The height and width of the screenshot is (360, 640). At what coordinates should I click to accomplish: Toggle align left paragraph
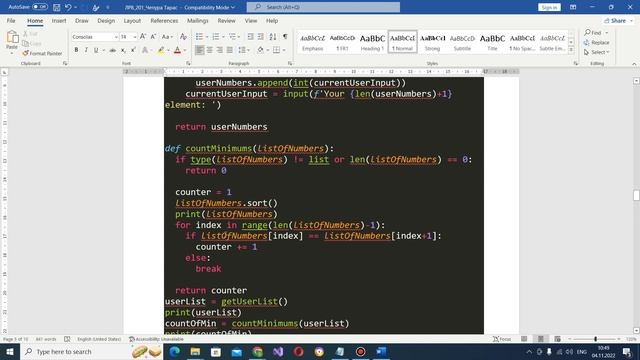pos(199,50)
